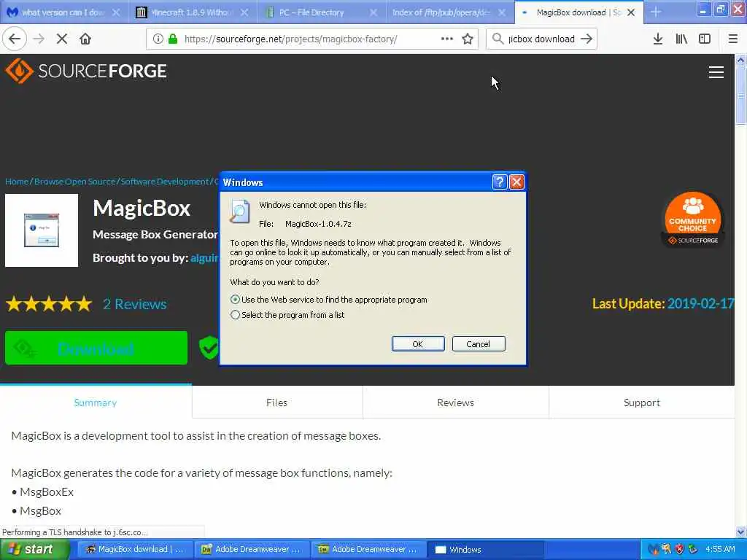Open the browser home page
Screen dimensions: 747x560
[85, 39]
